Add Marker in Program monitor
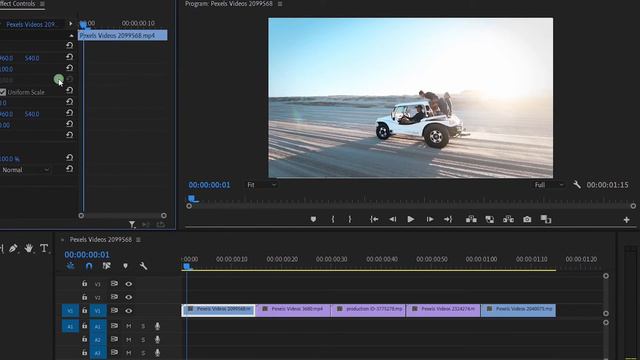The height and width of the screenshot is (360, 640). (x=313, y=219)
